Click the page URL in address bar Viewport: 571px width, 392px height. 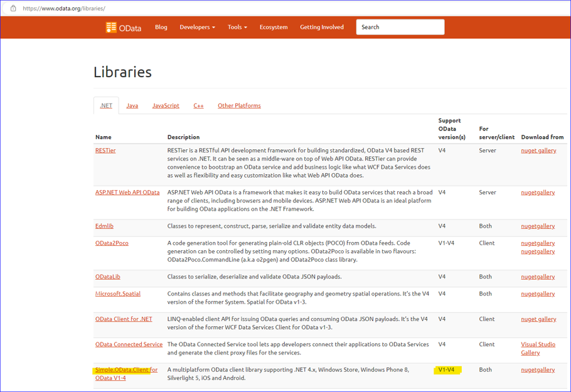pyautogui.click(x=64, y=8)
